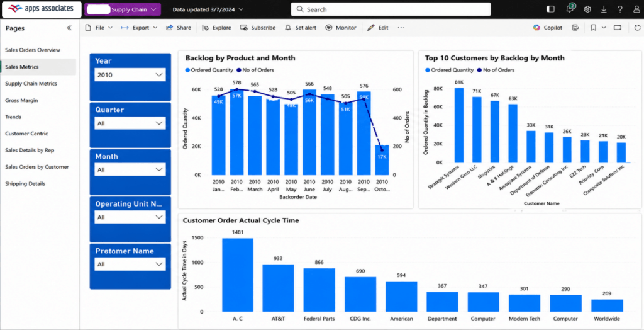Click the Top 10 Customers by Backlog title

pos(494,58)
